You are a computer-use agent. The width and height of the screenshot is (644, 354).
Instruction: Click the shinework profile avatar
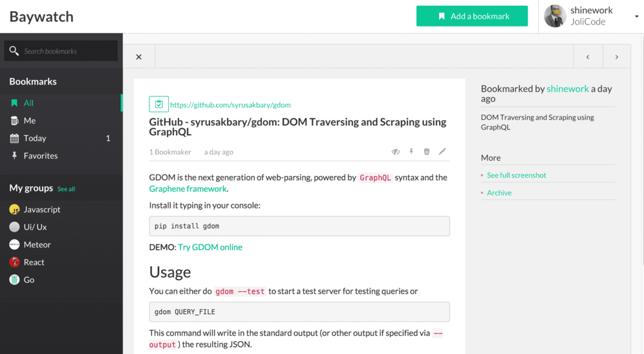tap(555, 16)
